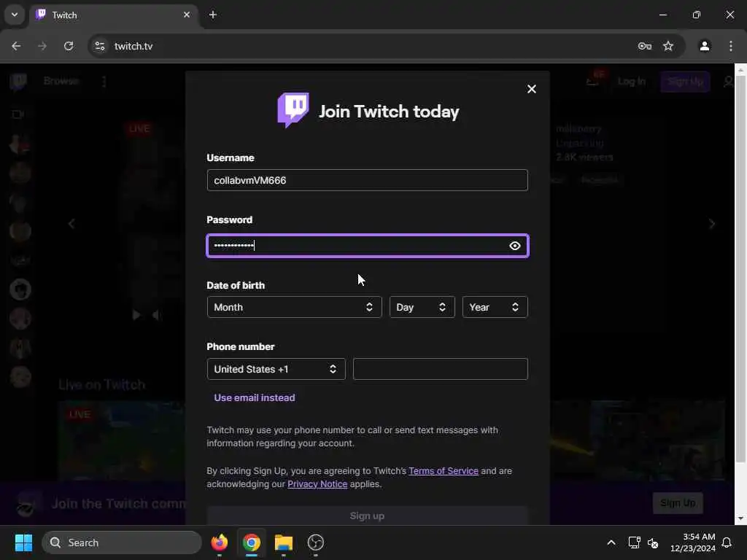
Task: Open the United States +1 country dropdown
Action: (x=276, y=369)
